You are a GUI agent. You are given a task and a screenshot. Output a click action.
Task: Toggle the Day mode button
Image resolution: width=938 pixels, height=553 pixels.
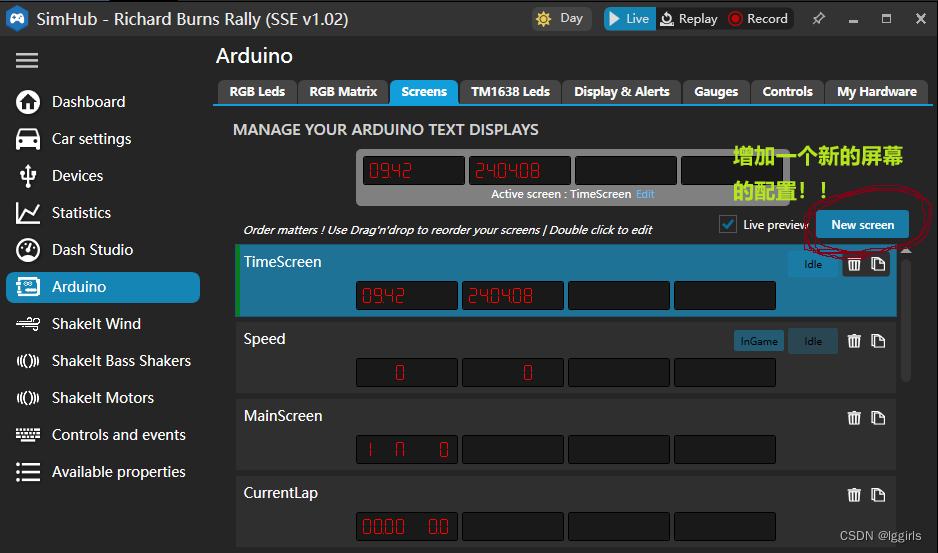[x=561, y=19]
